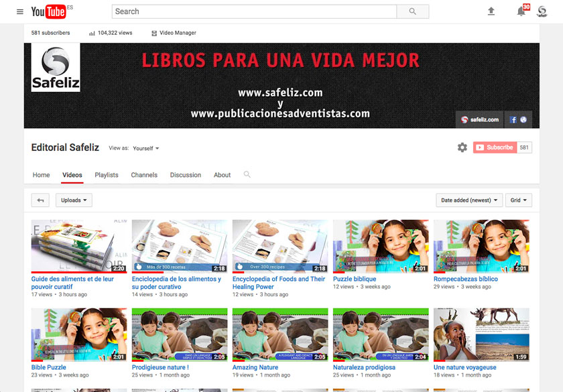
Task: Click the YouTube logo
Action: (48, 11)
